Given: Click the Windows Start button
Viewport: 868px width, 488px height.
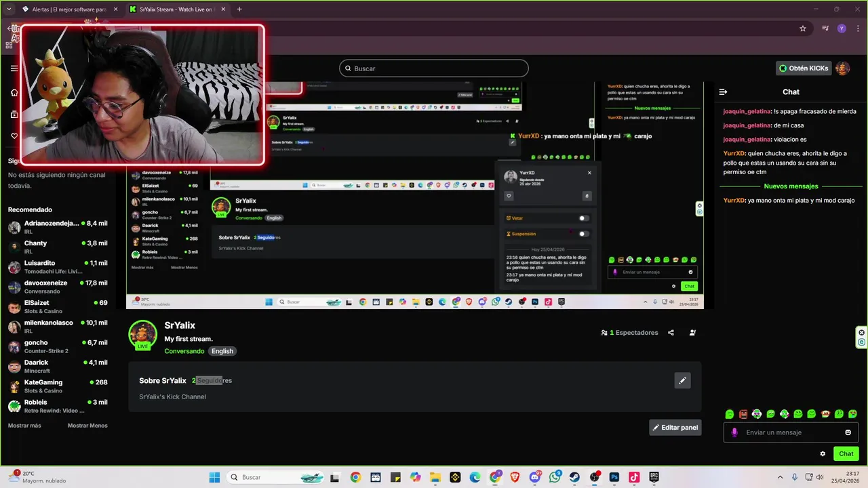Looking at the screenshot, I should point(214,477).
